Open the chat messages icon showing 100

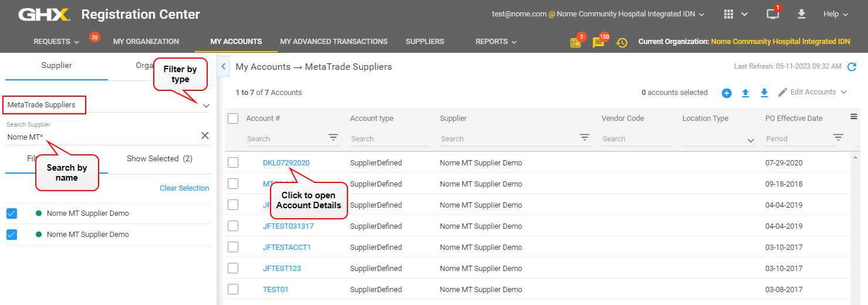tap(598, 42)
